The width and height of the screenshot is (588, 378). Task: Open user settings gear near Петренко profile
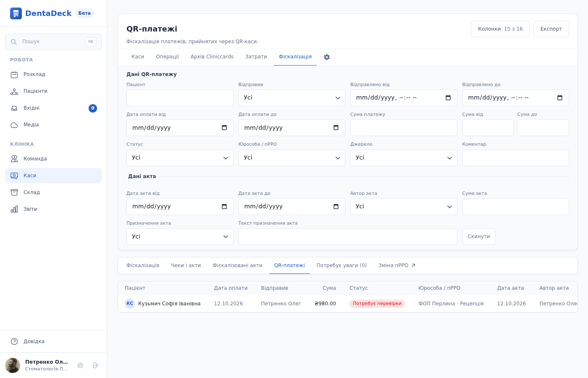(80, 365)
